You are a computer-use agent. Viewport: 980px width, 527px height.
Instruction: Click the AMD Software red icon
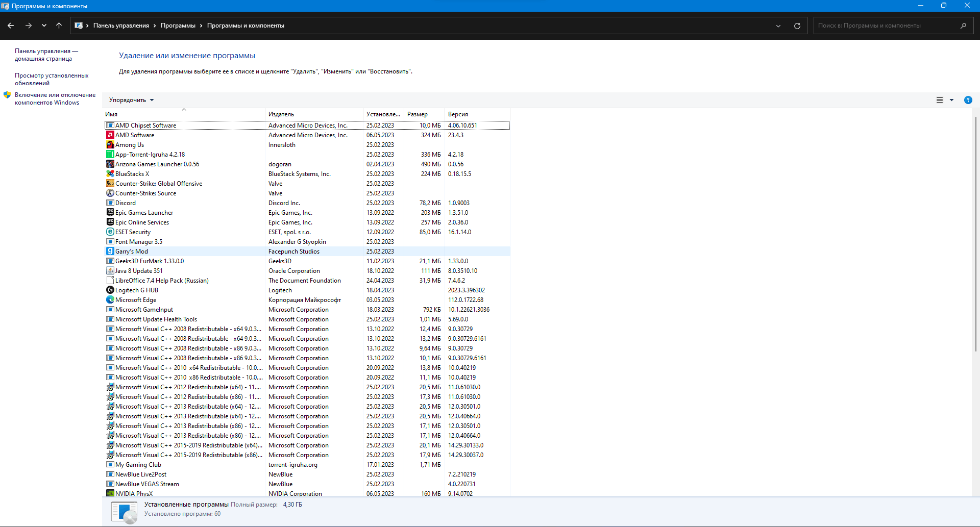coord(110,135)
